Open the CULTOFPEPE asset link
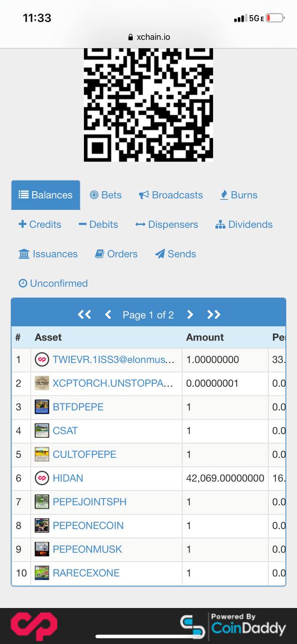Viewport: 297px width, 644px height. coord(84,454)
